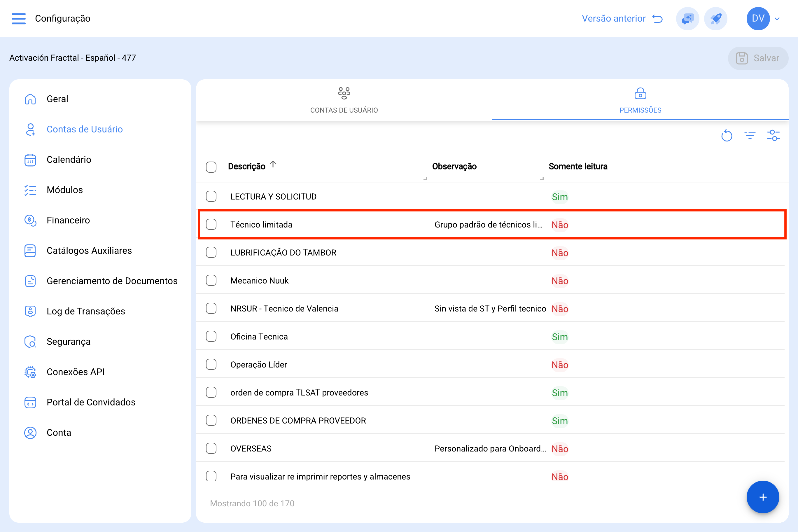Open the DV user avatar

tap(758, 18)
